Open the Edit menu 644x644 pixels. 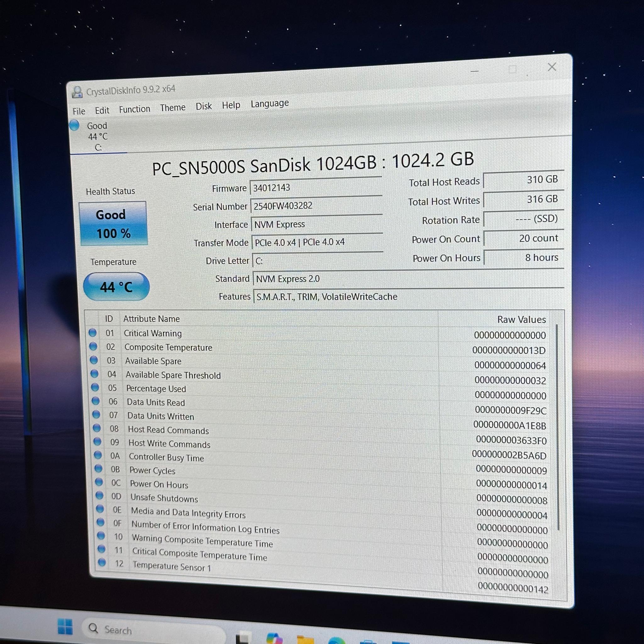click(102, 110)
